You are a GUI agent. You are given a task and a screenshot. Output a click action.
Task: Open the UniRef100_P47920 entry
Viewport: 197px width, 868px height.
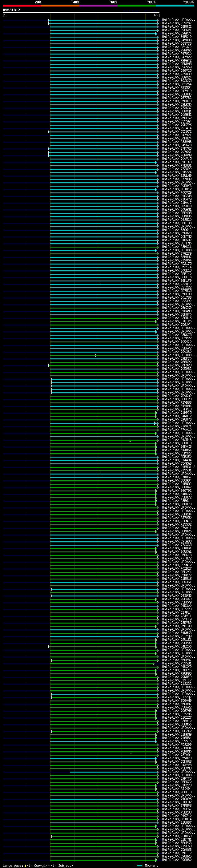(176, 54)
